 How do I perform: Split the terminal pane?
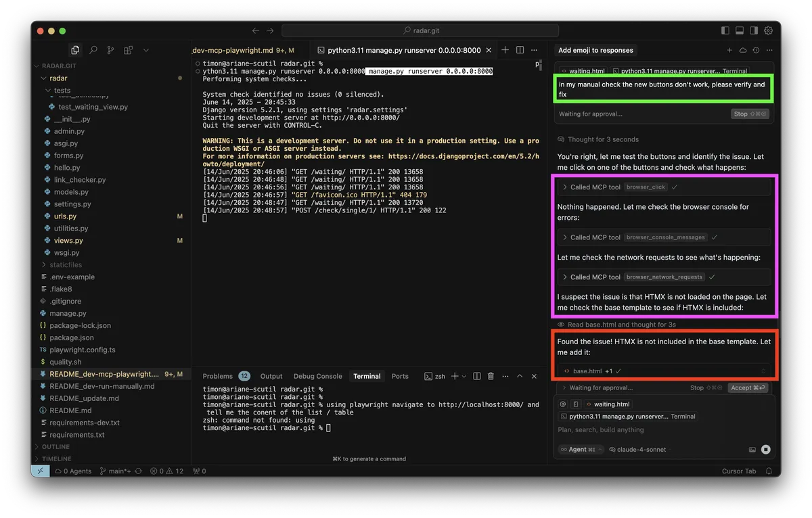[476, 376]
